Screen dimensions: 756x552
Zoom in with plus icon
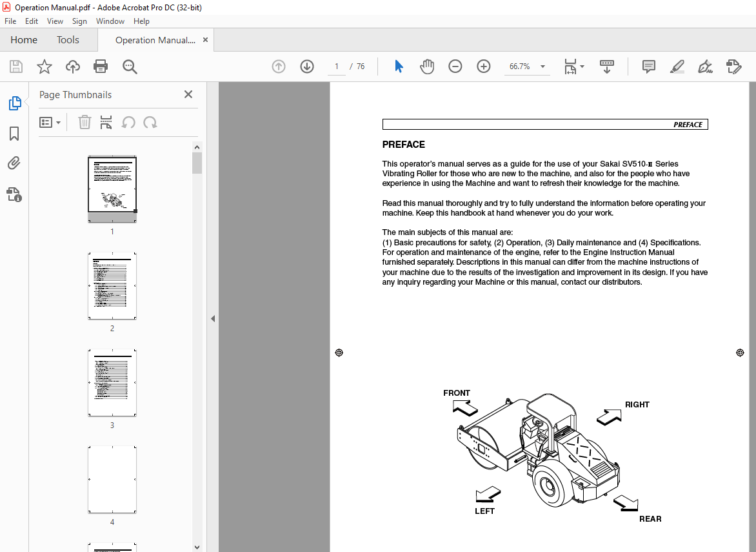484,66
